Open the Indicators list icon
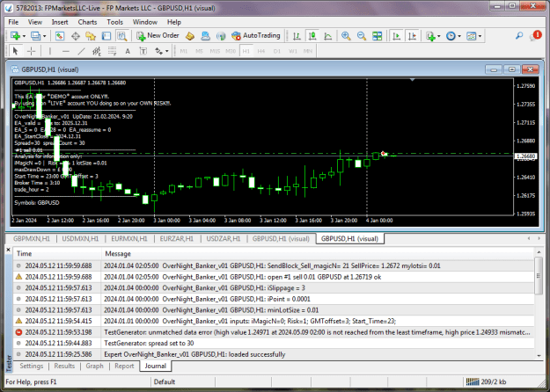The width and height of the screenshot is (550, 392). point(430,36)
